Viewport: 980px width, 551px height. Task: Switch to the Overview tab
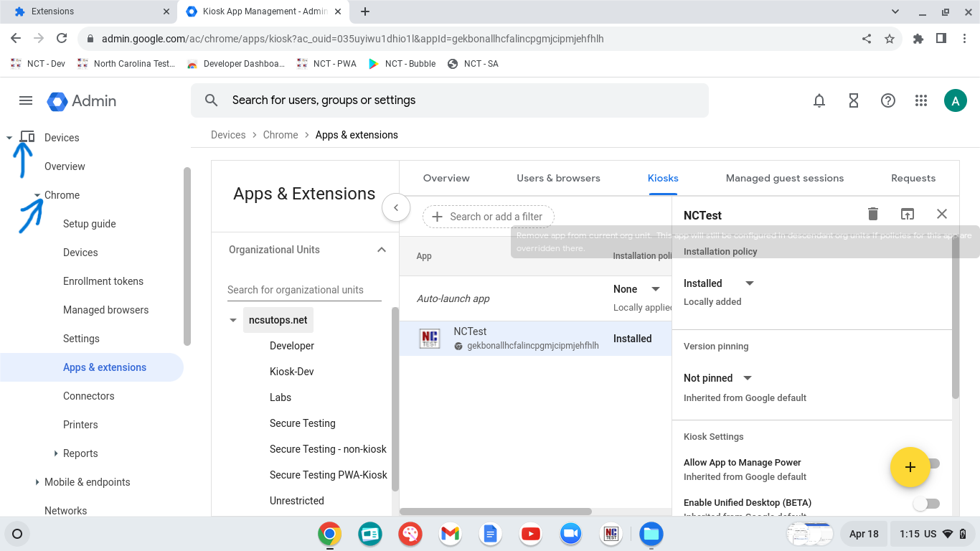(x=446, y=178)
